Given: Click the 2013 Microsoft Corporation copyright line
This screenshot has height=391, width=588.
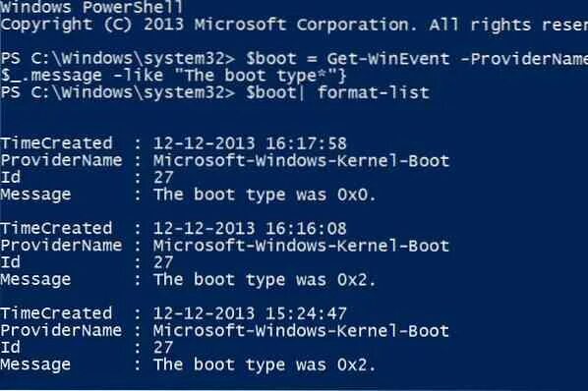Looking at the screenshot, I should click(x=294, y=25).
